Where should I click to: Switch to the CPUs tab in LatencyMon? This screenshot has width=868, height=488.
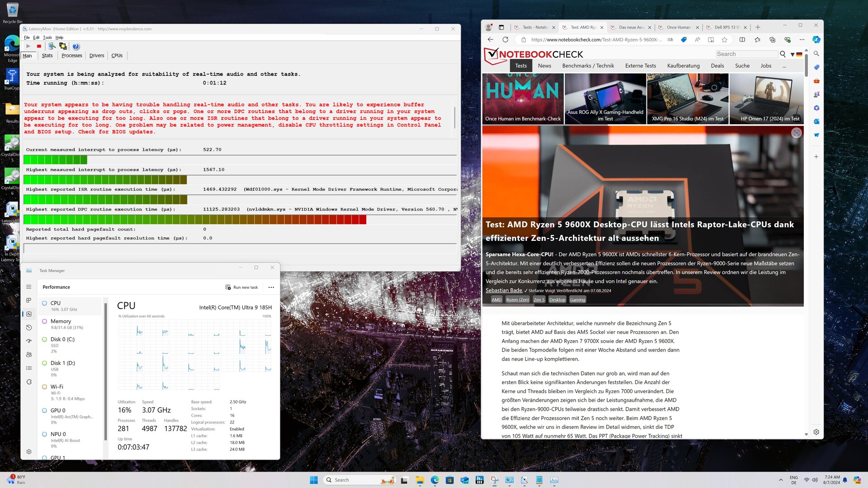[117, 56]
